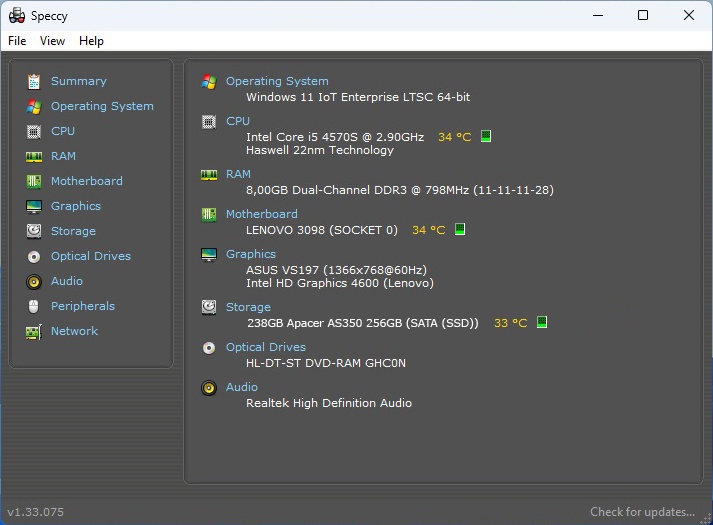Viewport: 713px width, 525px height.
Task: Open the View menu
Action: click(x=52, y=41)
